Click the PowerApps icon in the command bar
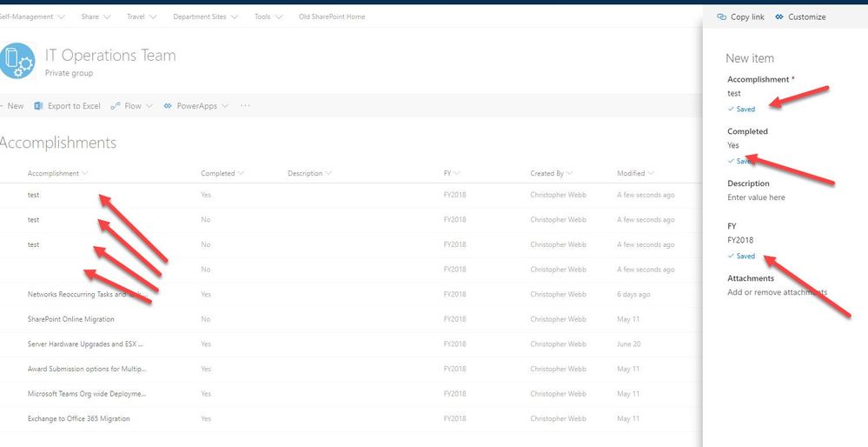This screenshot has width=868, height=447. (168, 106)
